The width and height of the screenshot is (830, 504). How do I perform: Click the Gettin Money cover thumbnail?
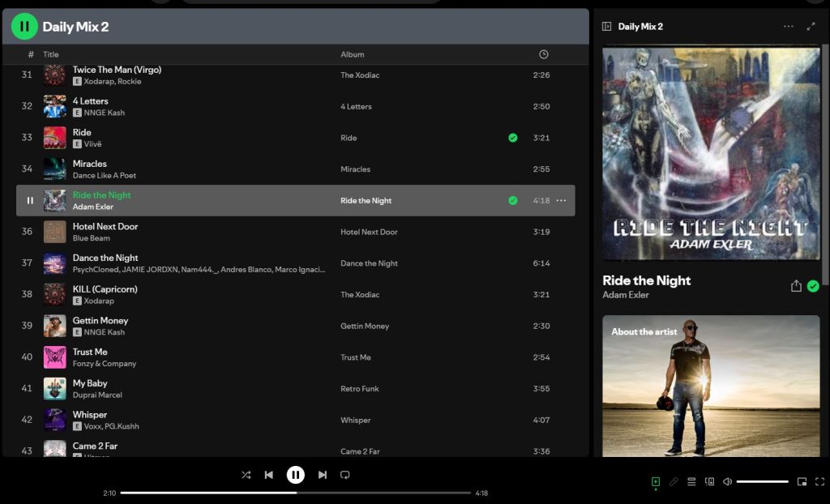54,326
